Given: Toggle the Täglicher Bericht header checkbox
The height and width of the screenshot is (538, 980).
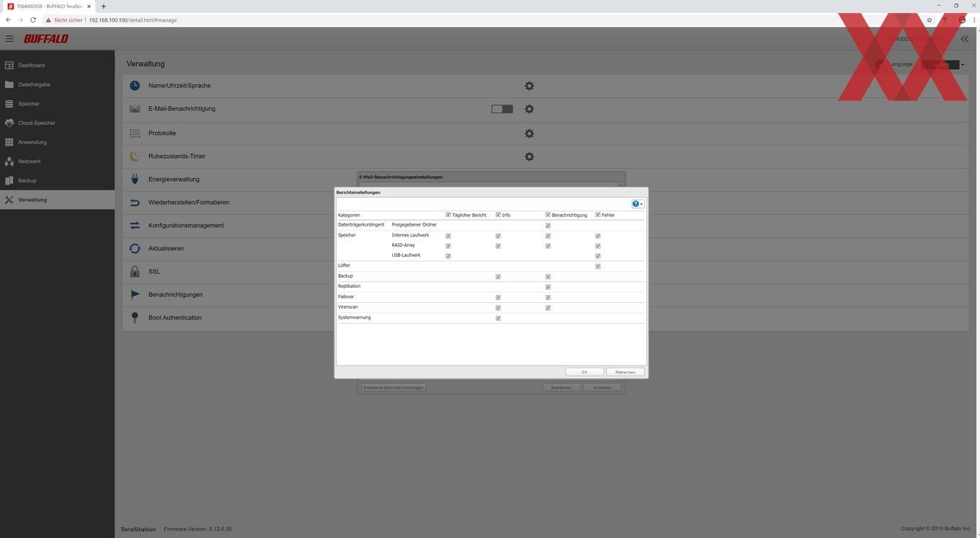Looking at the screenshot, I should (x=448, y=215).
